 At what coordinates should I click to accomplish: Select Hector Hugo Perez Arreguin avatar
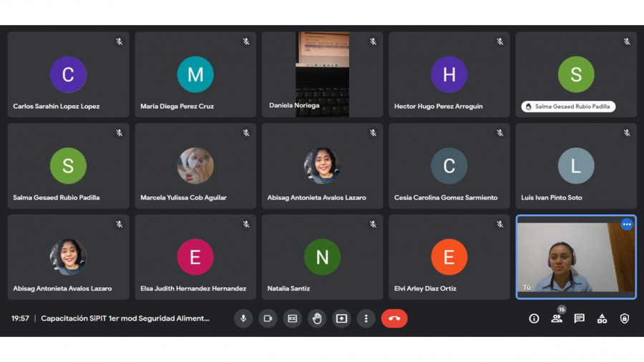pos(449,74)
